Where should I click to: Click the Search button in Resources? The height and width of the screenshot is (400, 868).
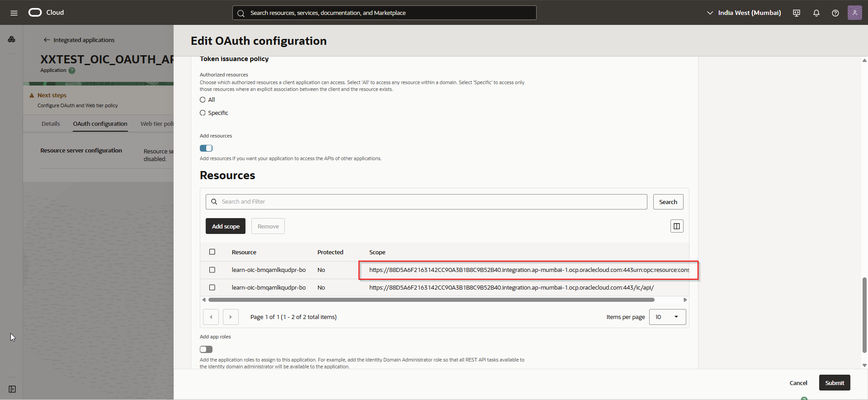(x=668, y=202)
